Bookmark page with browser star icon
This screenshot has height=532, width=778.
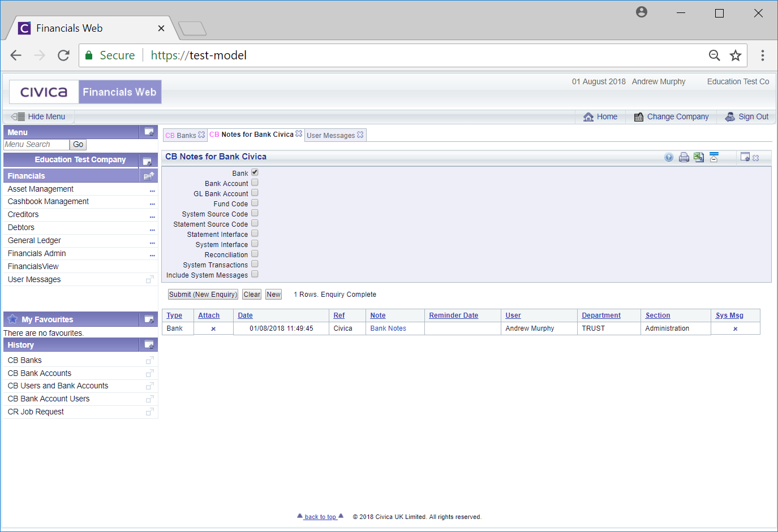[736, 55]
